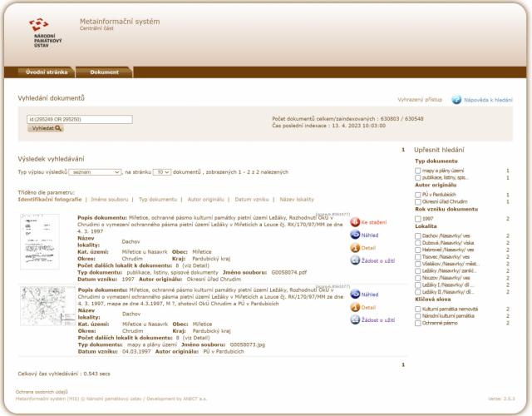This screenshot has height=416, width=532.
Task: Open Náhled preview for second result
Action: (x=355, y=295)
